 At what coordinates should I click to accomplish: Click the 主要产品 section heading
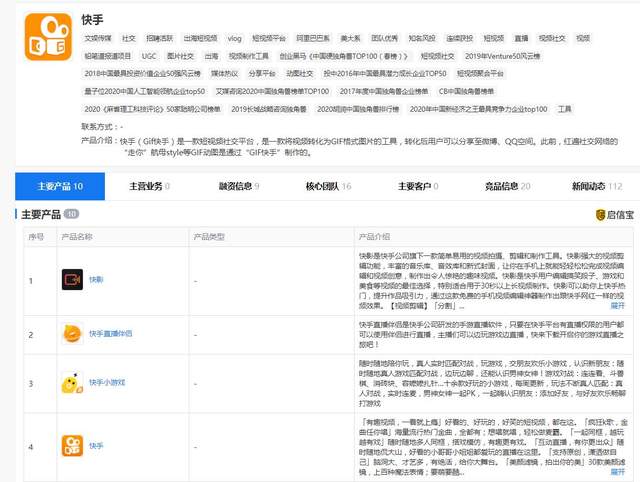41,215
